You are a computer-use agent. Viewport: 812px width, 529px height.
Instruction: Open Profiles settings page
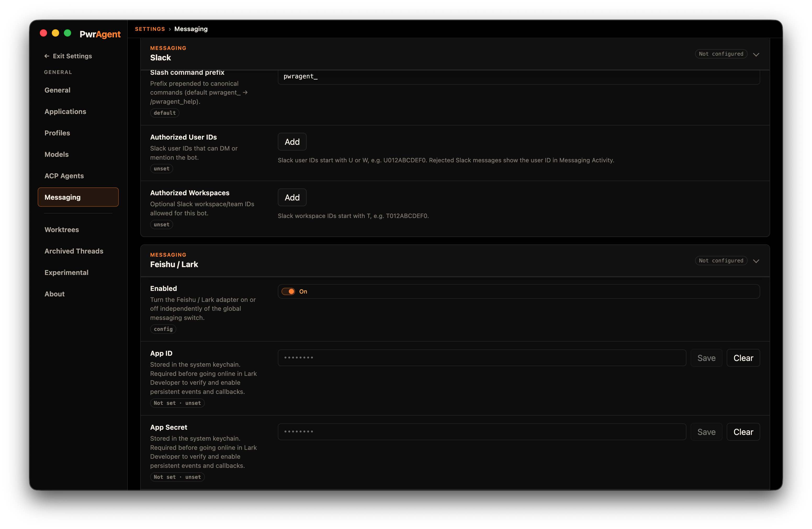click(x=78, y=133)
